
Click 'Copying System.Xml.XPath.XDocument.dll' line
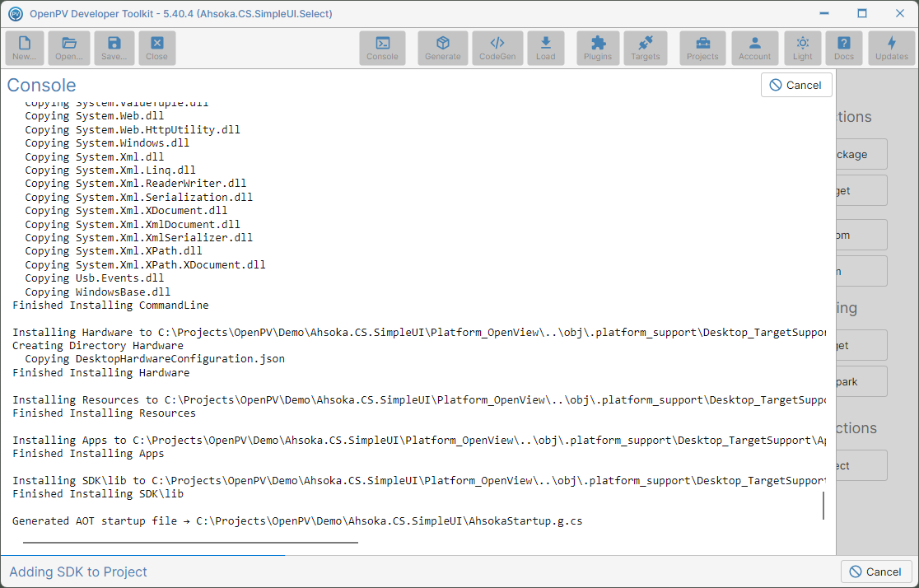(145, 264)
